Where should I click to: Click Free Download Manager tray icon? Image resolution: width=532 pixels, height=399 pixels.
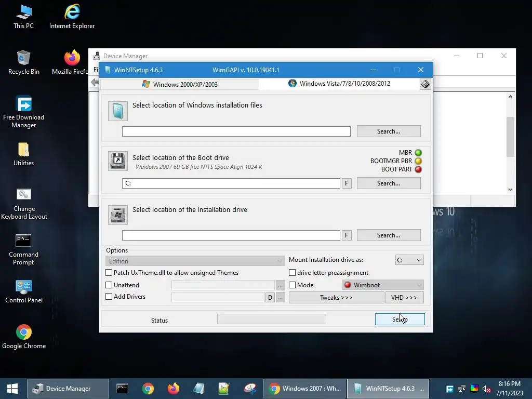(x=449, y=389)
